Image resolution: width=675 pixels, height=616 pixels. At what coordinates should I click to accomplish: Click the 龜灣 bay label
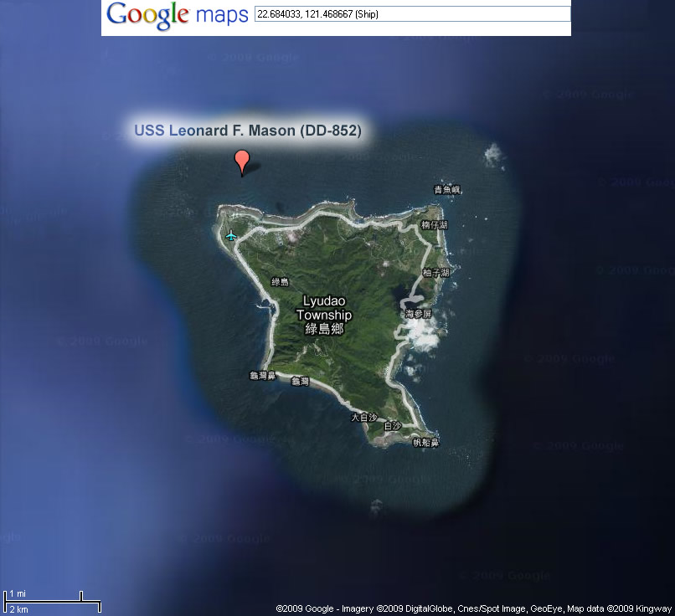[x=300, y=381]
